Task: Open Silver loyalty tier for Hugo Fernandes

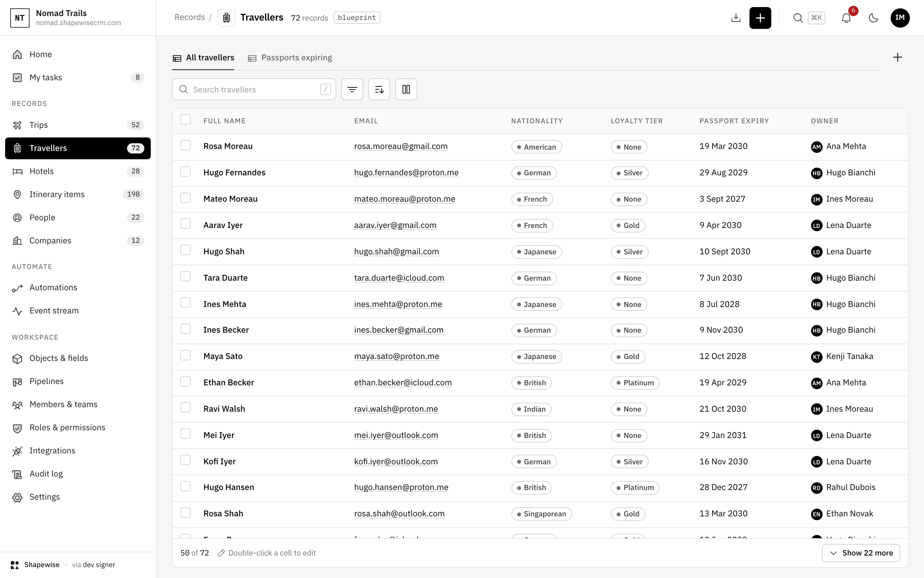Action: [x=629, y=173]
